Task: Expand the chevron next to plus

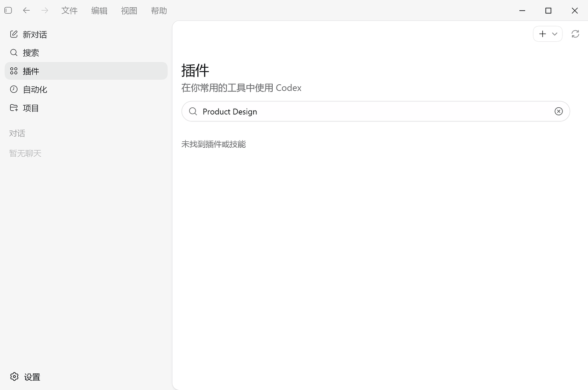Action: 555,34
